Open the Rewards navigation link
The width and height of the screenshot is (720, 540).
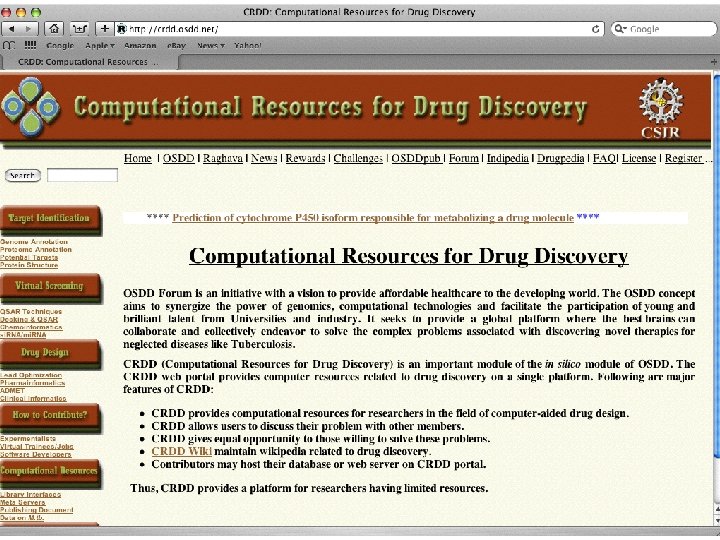pyautogui.click(x=305, y=158)
